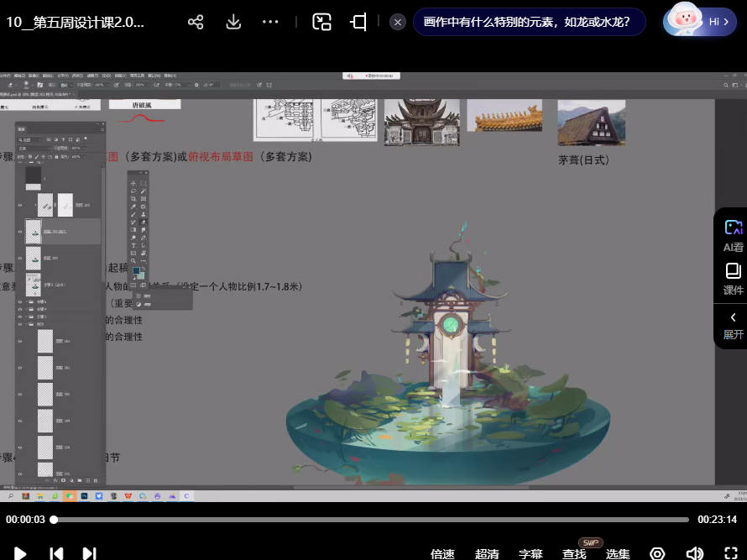The height and width of the screenshot is (560, 747).
Task: Open the three-dot more options menu
Action: (270, 22)
